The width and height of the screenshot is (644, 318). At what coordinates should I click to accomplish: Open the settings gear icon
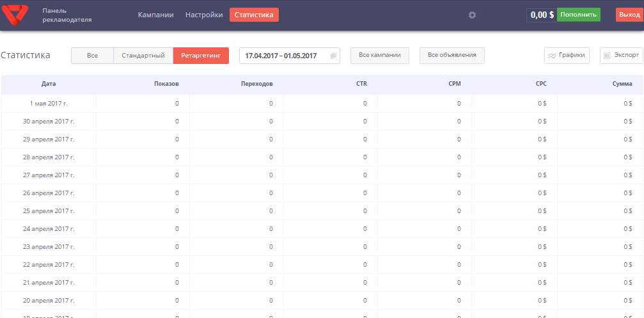pos(472,15)
